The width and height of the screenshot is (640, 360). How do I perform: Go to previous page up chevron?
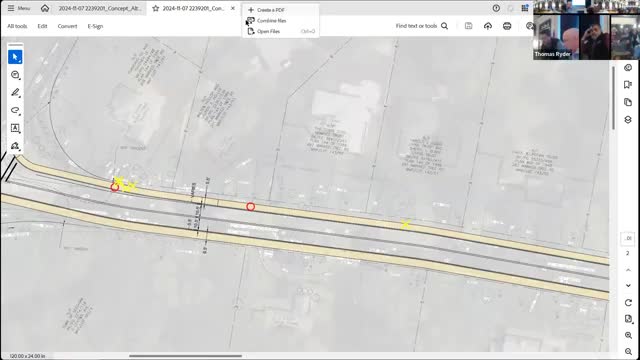pyautogui.click(x=628, y=270)
